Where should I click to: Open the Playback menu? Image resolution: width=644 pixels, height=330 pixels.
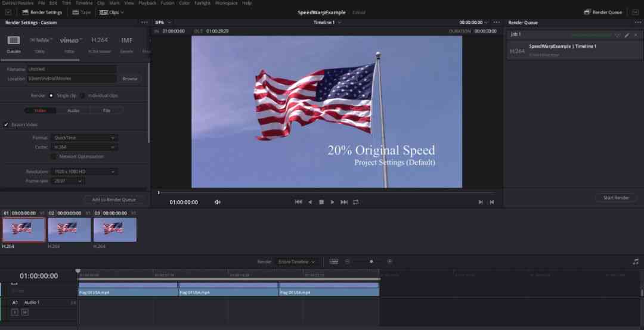(147, 3)
